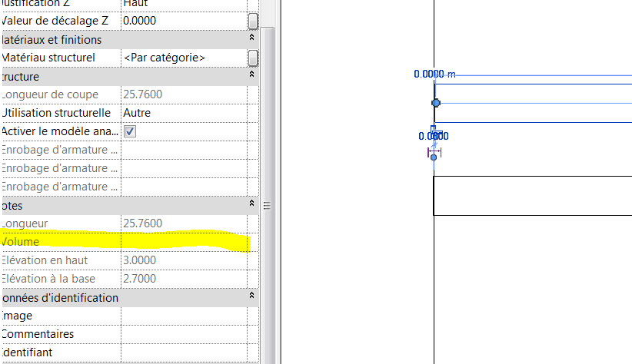Open the Utilisation structurelle value Autre
Viewport: 632px width, 364px height.
[x=185, y=113]
